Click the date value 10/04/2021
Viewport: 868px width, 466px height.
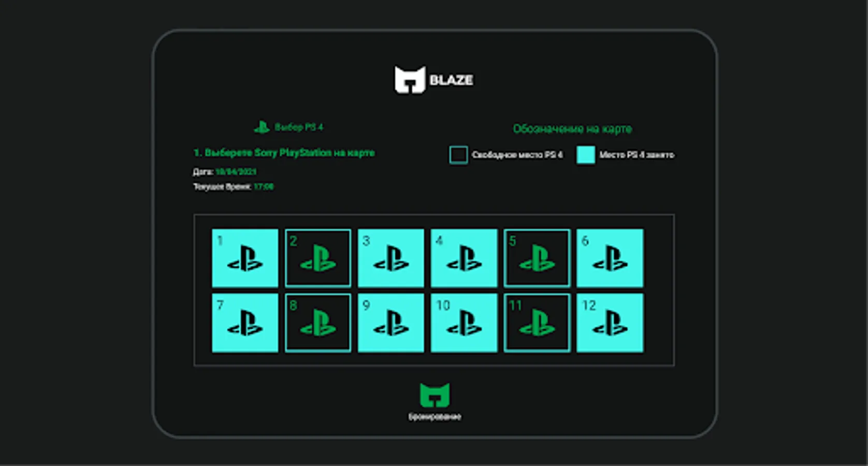coord(236,171)
